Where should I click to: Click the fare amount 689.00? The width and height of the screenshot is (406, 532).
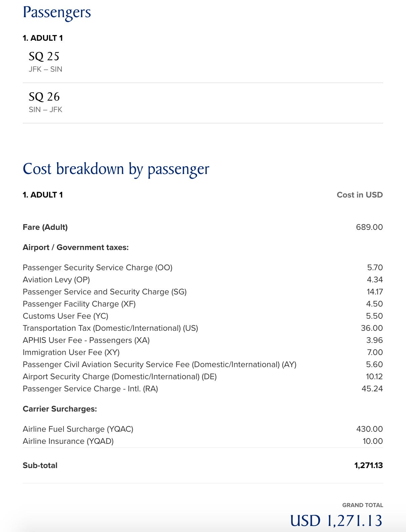[369, 227]
